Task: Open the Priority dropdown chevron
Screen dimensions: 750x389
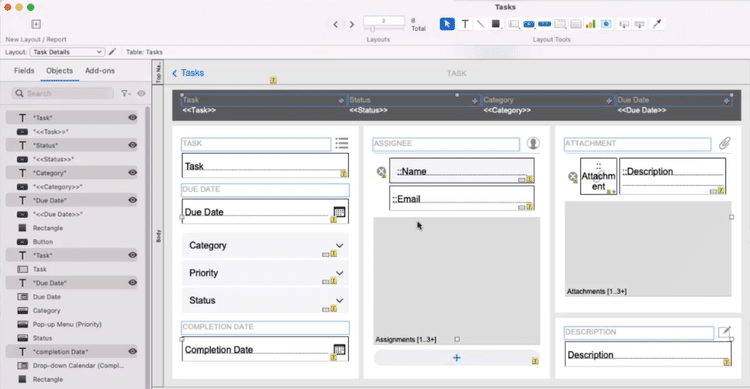Action: [340, 273]
